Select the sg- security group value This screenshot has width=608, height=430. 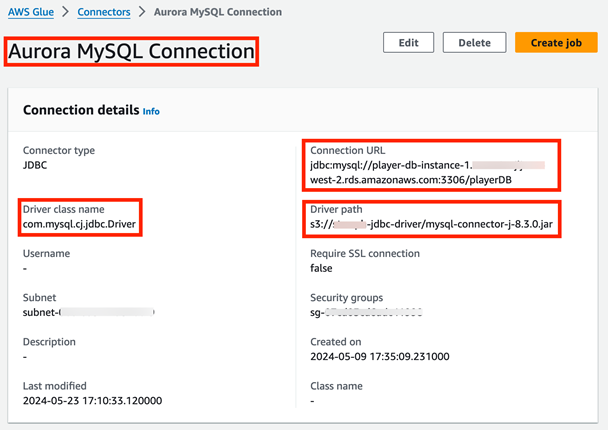pyautogui.click(x=366, y=313)
